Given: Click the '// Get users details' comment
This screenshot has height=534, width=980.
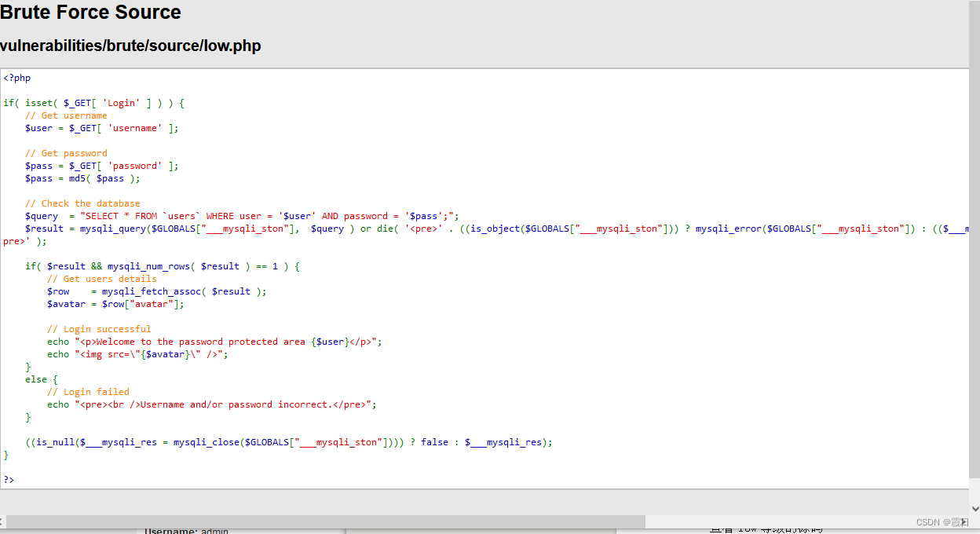Looking at the screenshot, I should click(102, 279).
